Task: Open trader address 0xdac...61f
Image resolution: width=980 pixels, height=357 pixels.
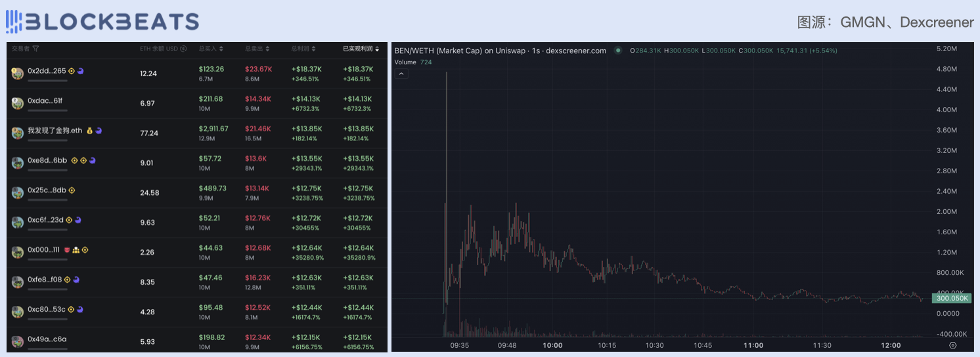Action: click(45, 100)
